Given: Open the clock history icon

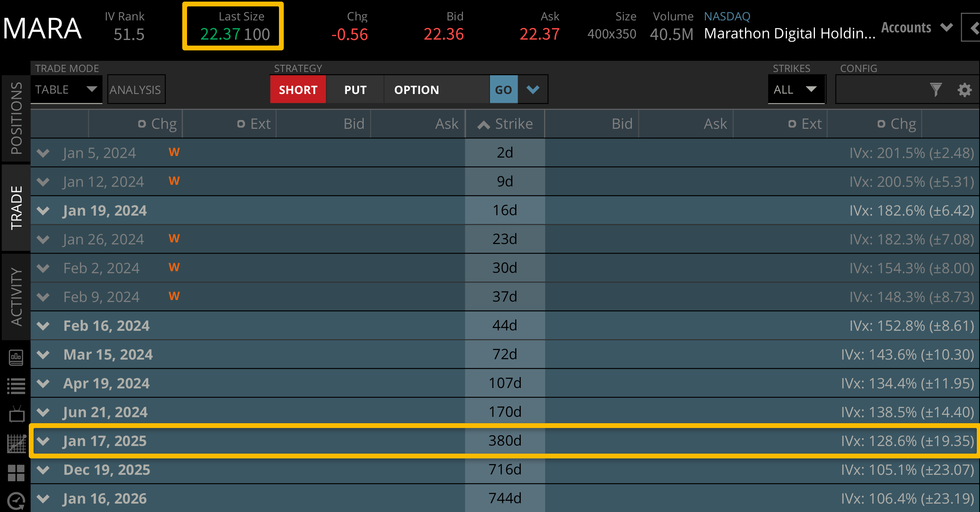Looking at the screenshot, I should click(x=16, y=501).
